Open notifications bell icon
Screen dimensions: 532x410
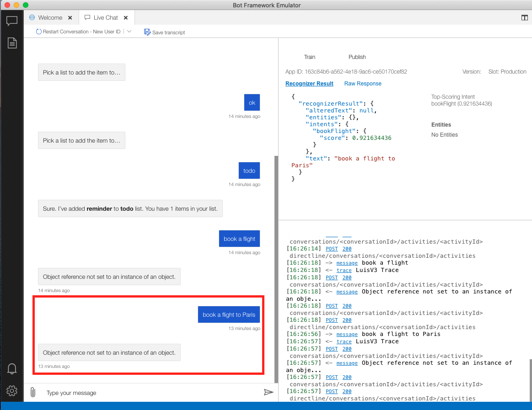(12, 368)
